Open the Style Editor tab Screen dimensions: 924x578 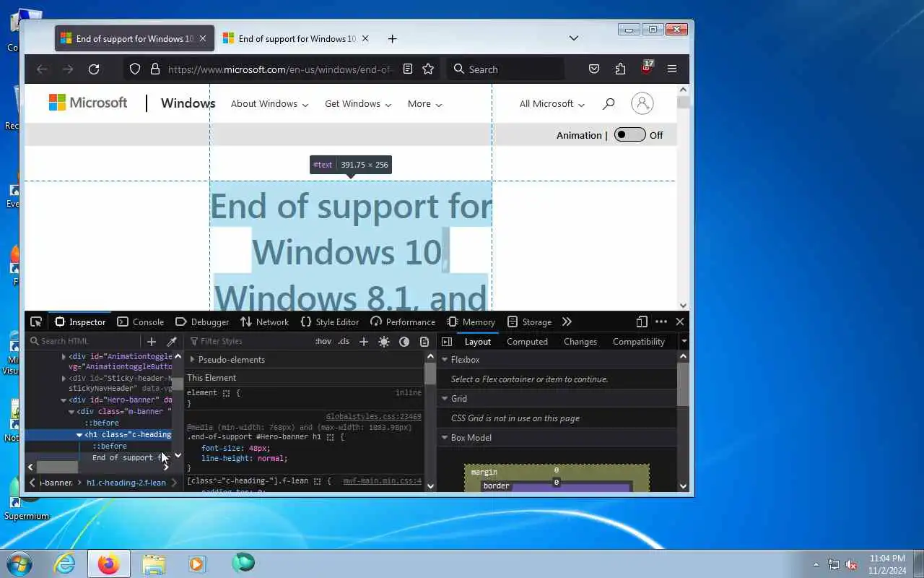[330, 322]
